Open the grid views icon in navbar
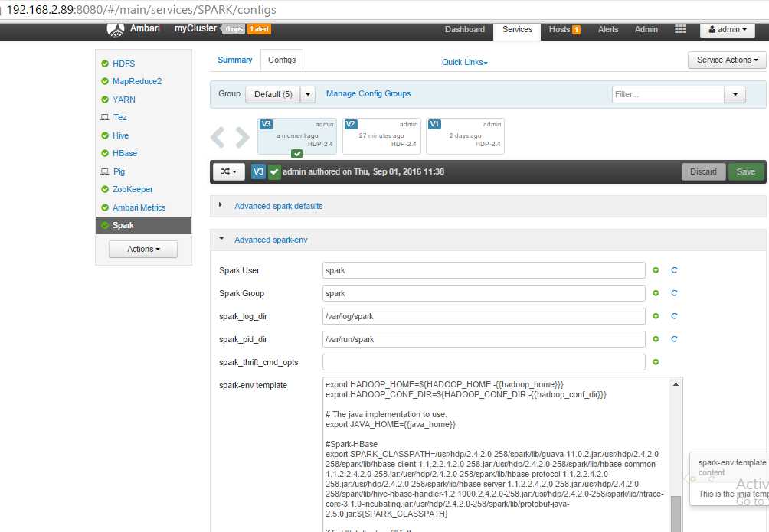 tap(680, 29)
